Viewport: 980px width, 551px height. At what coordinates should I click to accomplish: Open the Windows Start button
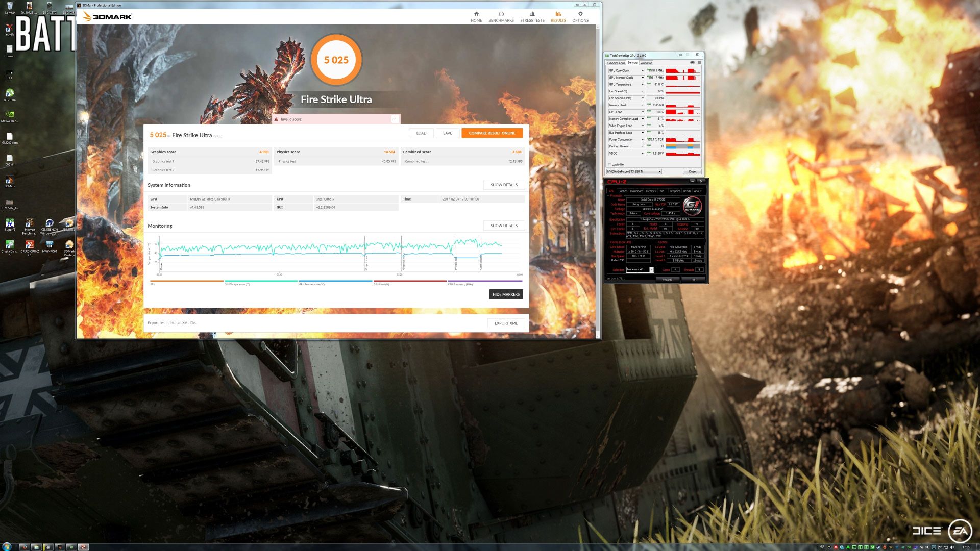tap(7, 546)
